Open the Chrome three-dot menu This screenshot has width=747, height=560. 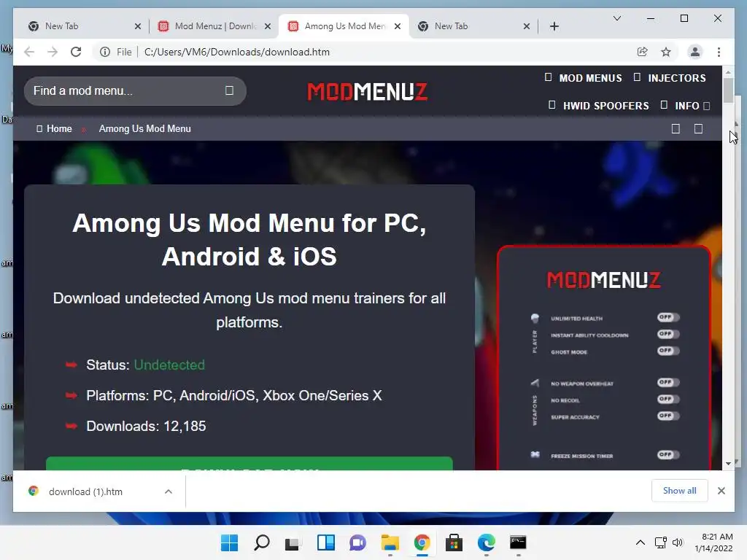click(719, 52)
